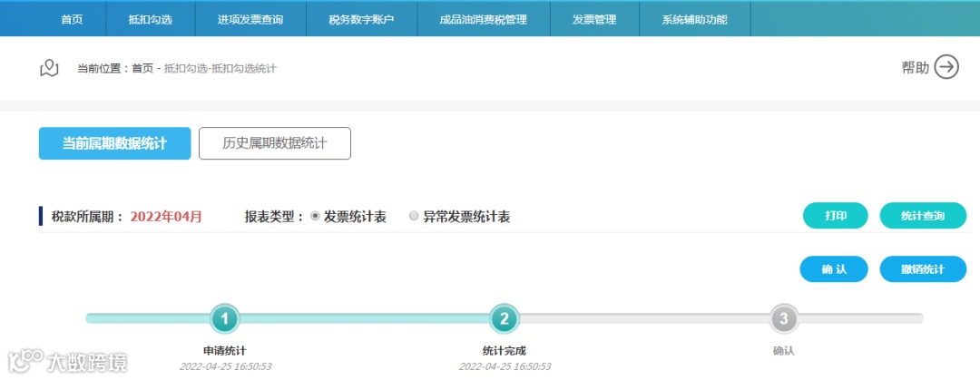Open the 系统辅助功能 menu
980x380 pixels.
click(x=694, y=19)
